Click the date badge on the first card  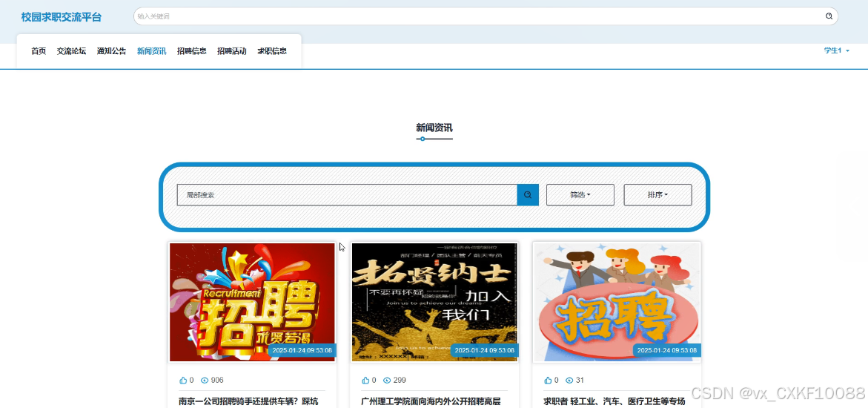302,350
